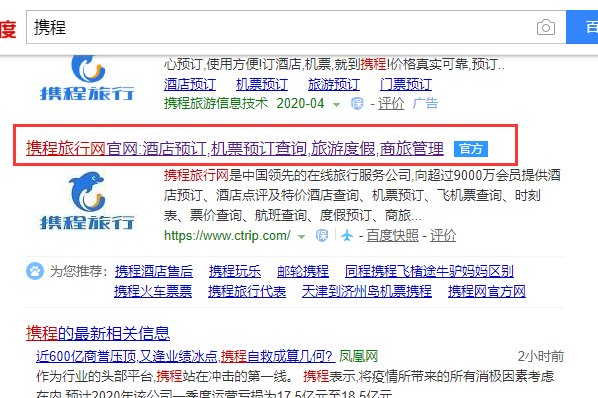The width and height of the screenshot is (598, 398).
Task: Open recommended search 携程网官方网
Action: click(x=487, y=292)
